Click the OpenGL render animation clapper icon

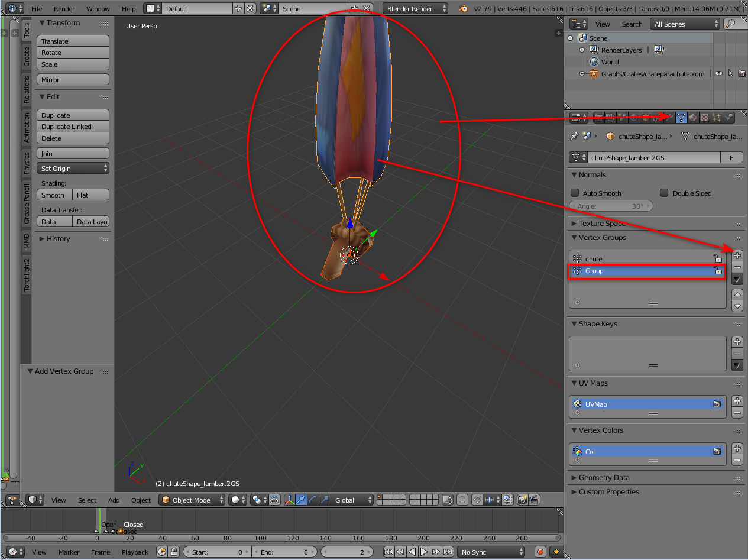pyautogui.click(x=534, y=500)
